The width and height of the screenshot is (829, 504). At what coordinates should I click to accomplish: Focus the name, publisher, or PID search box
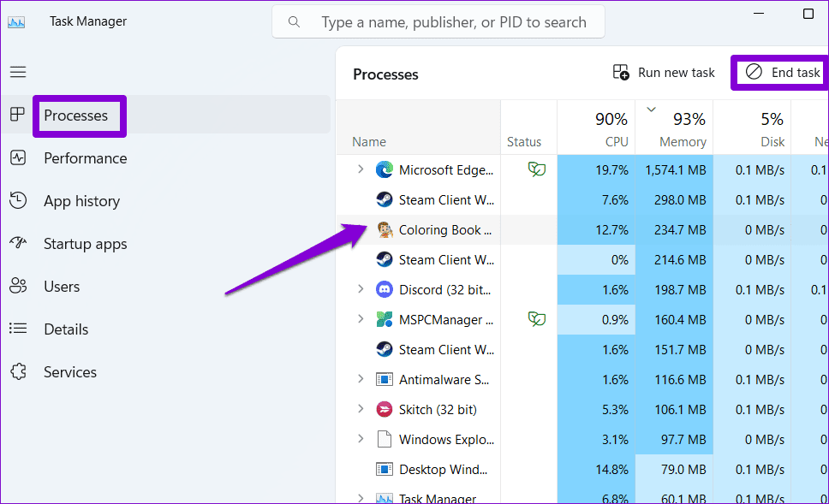pos(438,21)
